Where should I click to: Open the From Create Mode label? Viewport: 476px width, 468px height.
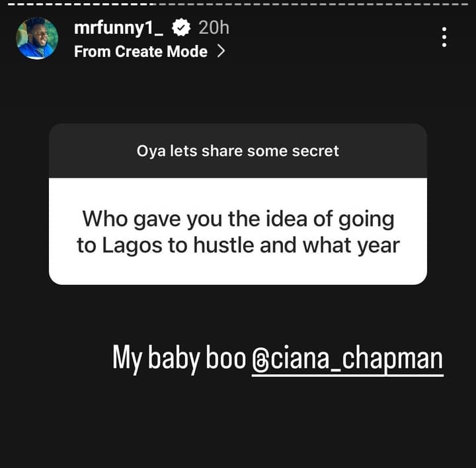pyautogui.click(x=141, y=52)
